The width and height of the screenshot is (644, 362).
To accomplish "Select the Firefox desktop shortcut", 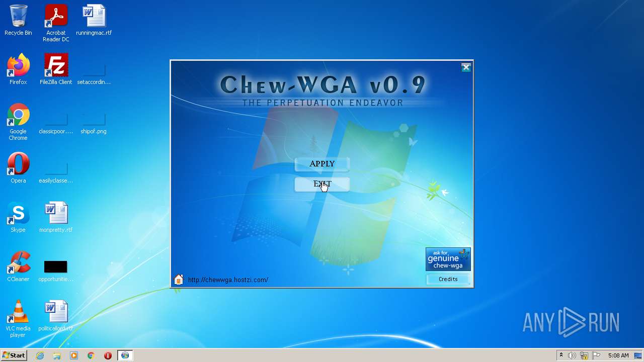I will click(18, 69).
